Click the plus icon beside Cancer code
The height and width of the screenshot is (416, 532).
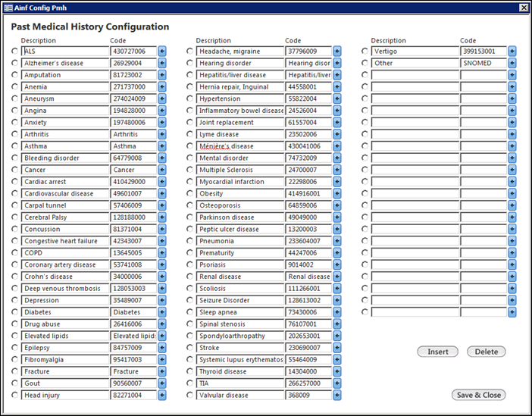(162, 170)
